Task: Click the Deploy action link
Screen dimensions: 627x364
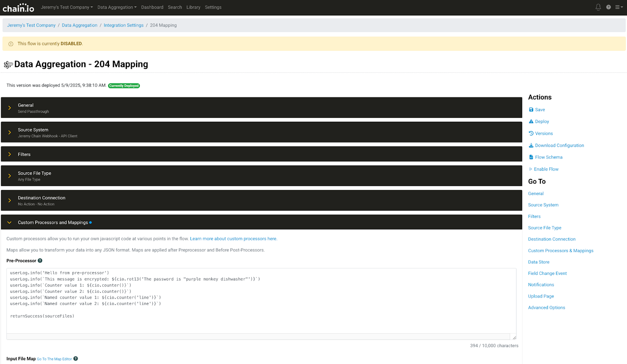Action: (x=542, y=121)
